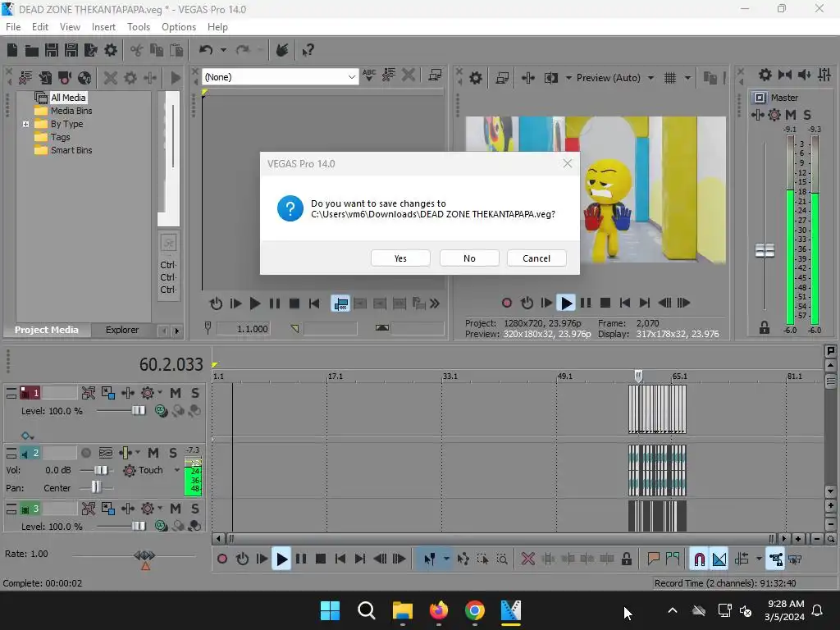Open the Preview (Auto) quality dropdown
Image resolution: width=840 pixels, height=630 pixels.
pyautogui.click(x=651, y=78)
